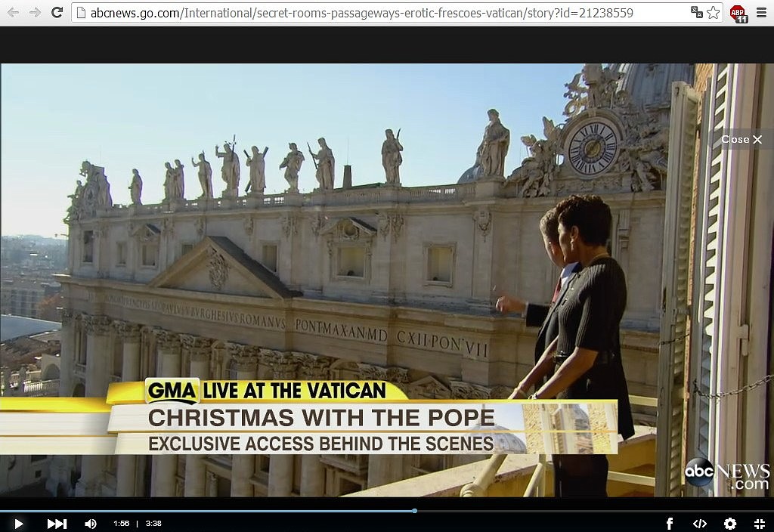Bookmark this page with the star
This screenshot has height=532, width=774.
coord(713,12)
